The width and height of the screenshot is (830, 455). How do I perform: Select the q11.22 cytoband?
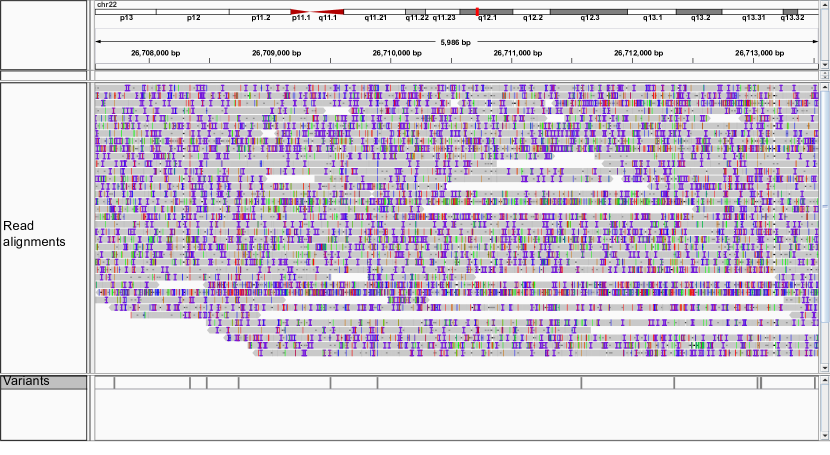coord(416,12)
